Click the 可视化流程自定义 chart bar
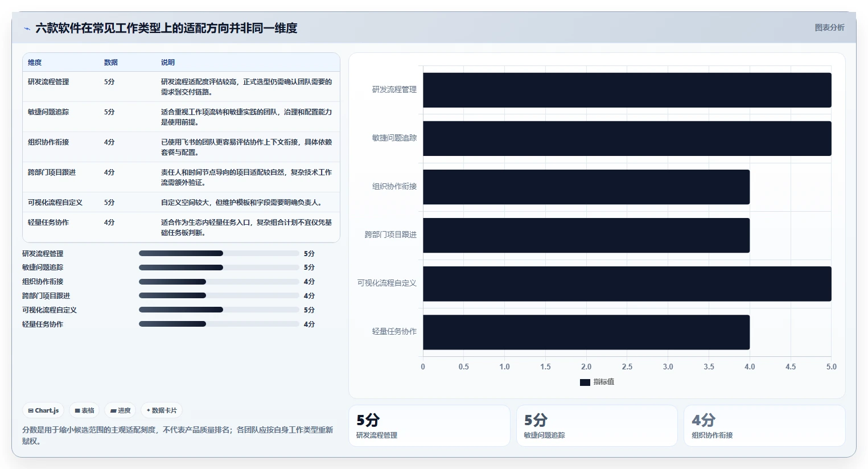 (627, 283)
